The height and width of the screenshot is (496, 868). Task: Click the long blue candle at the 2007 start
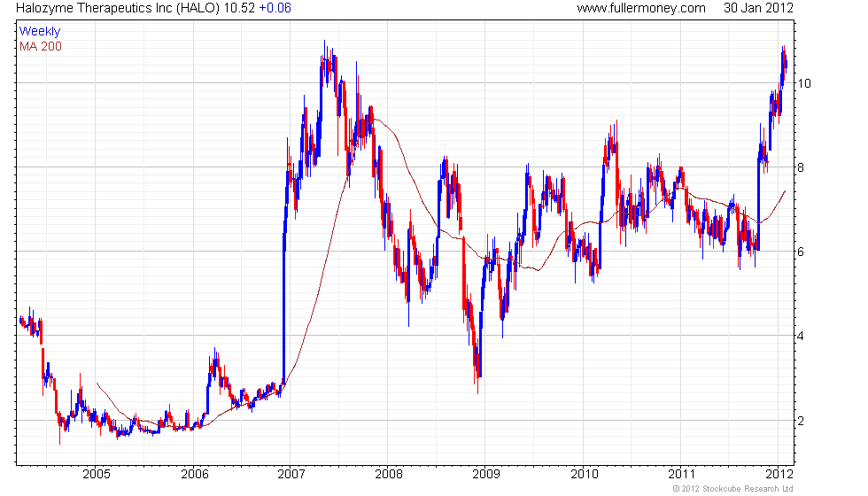[284, 307]
